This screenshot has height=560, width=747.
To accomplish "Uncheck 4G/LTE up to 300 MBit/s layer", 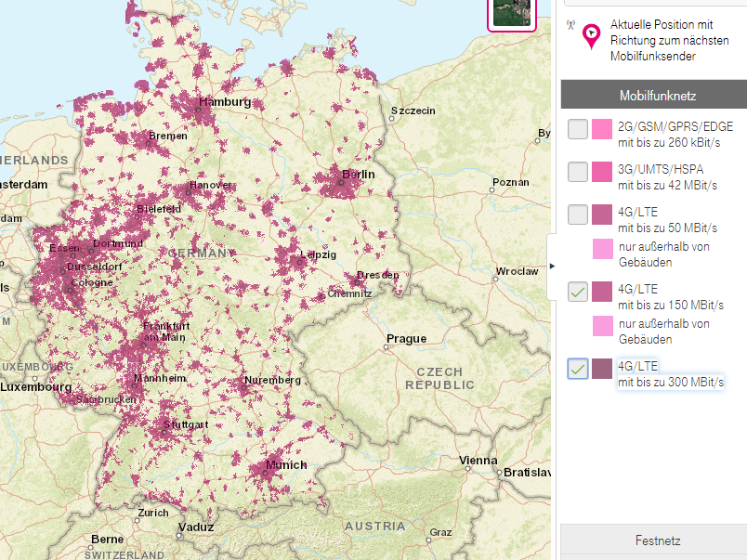I will (x=577, y=369).
